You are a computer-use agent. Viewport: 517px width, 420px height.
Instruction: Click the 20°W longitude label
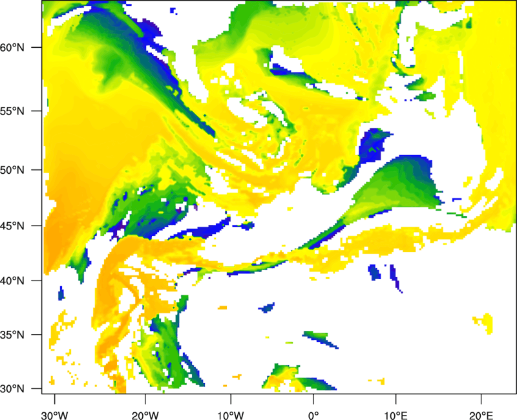[x=145, y=415]
